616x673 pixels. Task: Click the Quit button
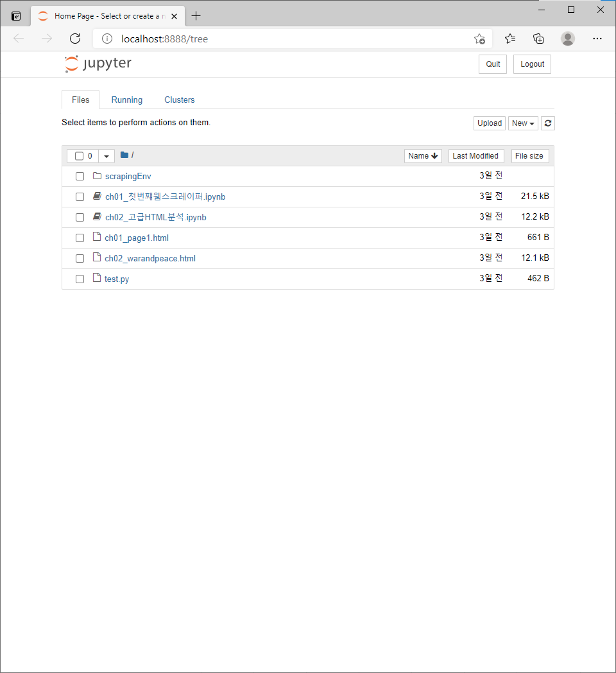click(x=493, y=64)
